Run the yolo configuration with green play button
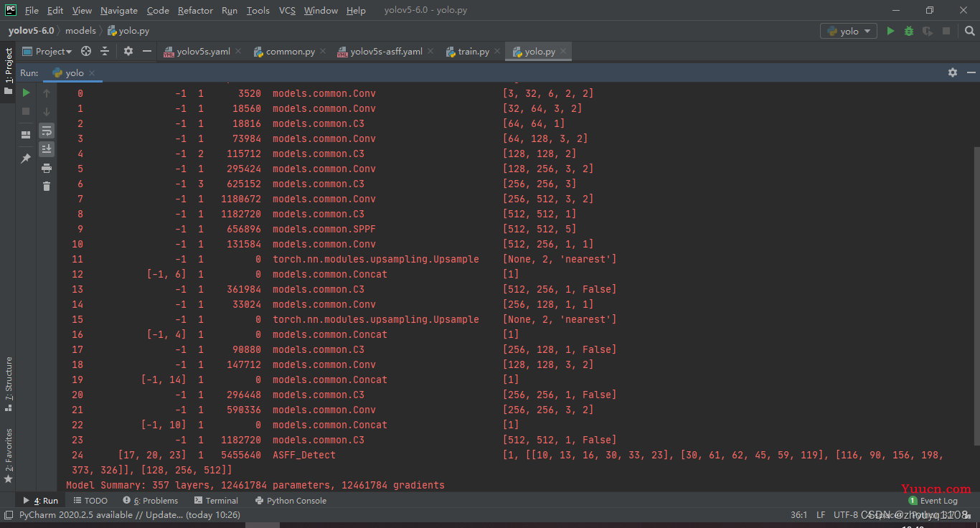980x528 pixels. point(890,31)
